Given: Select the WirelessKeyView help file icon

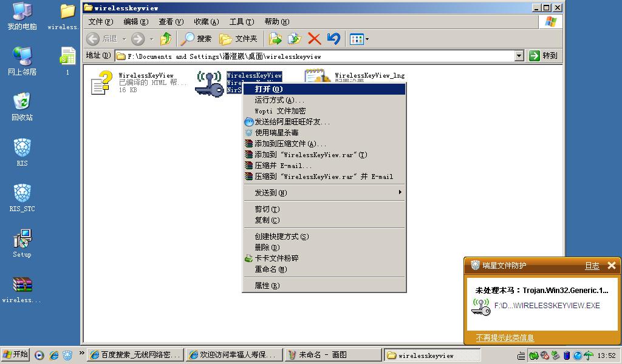Looking at the screenshot, I should (101, 82).
